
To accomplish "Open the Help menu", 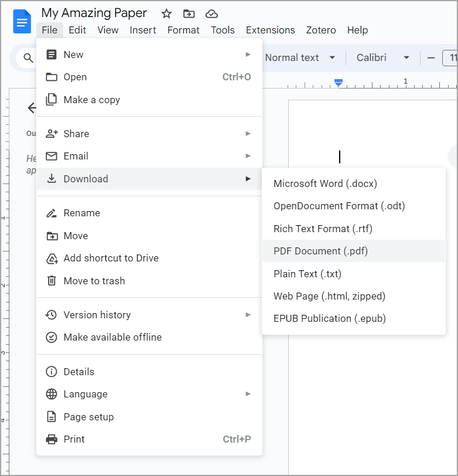I will click(357, 30).
